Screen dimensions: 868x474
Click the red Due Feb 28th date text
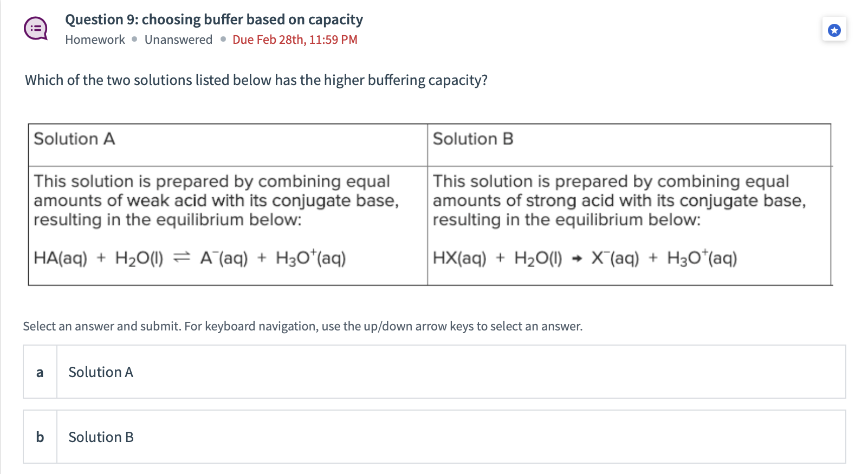pos(294,40)
